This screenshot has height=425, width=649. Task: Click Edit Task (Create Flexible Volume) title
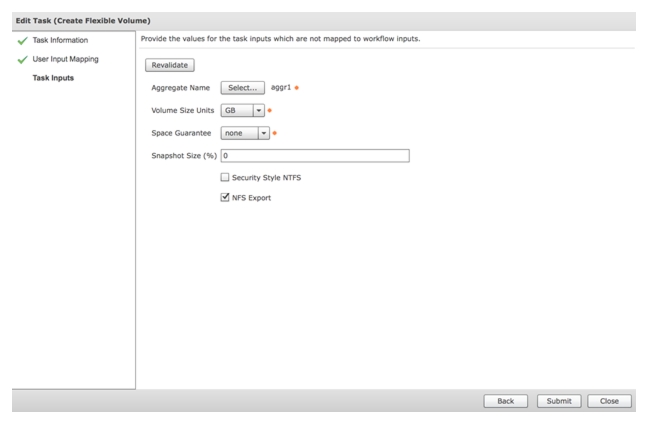click(83, 21)
